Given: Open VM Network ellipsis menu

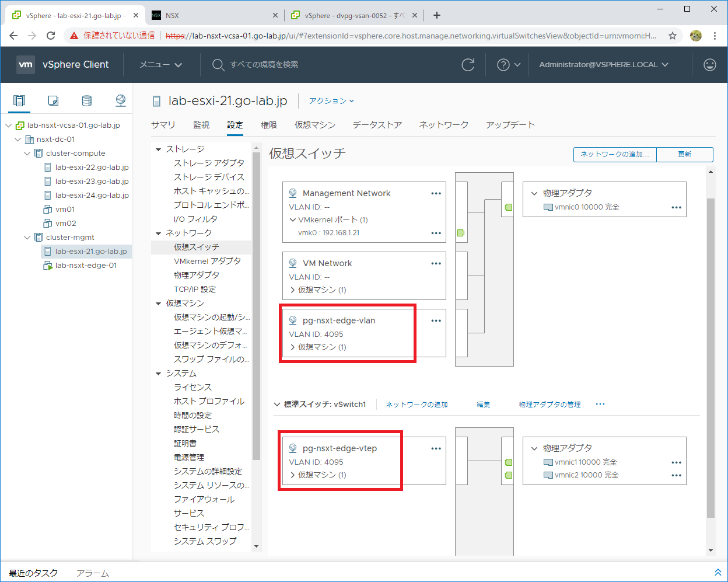Looking at the screenshot, I should pos(436,263).
